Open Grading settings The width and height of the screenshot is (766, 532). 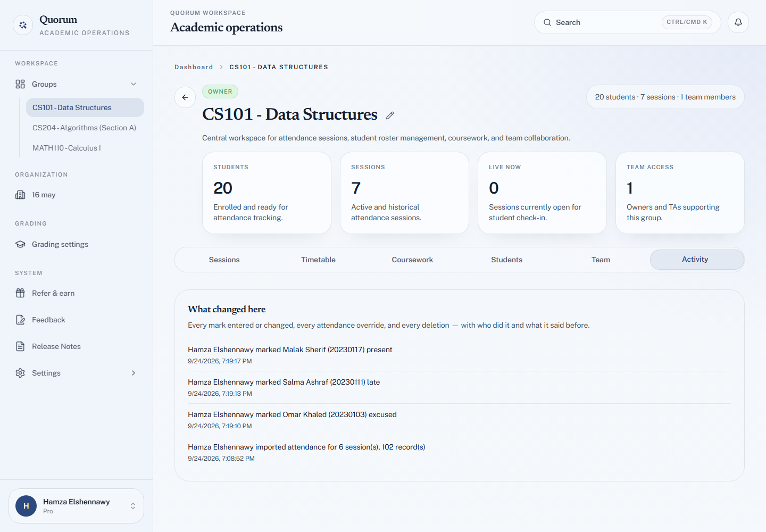pyautogui.click(x=76, y=244)
